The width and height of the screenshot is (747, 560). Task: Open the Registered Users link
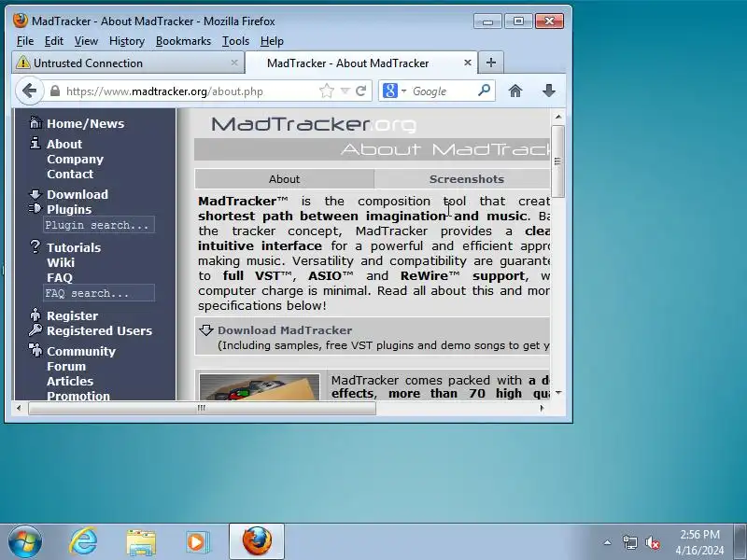click(100, 331)
